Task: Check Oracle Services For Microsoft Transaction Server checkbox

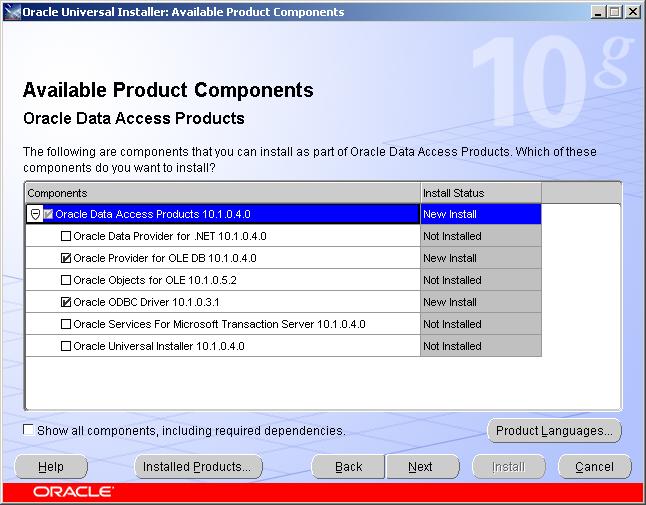Action: pyautogui.click(x=66, y=324)
